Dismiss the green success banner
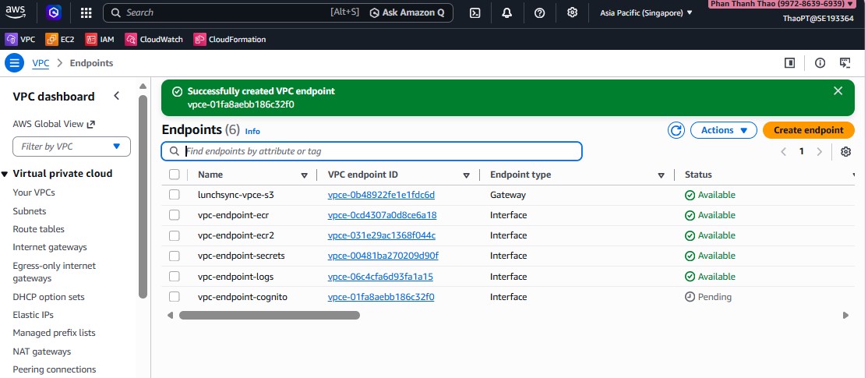 click(x=838, y=91)
